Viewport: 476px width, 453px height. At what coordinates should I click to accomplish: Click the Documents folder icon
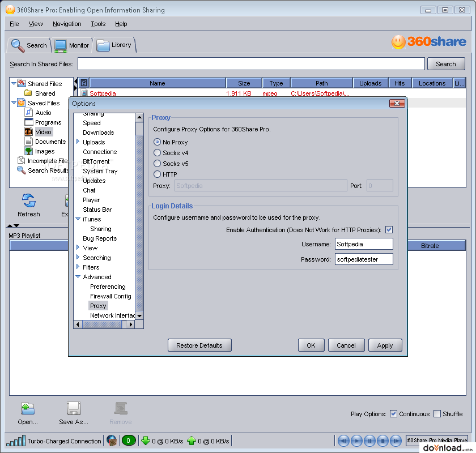28,142
